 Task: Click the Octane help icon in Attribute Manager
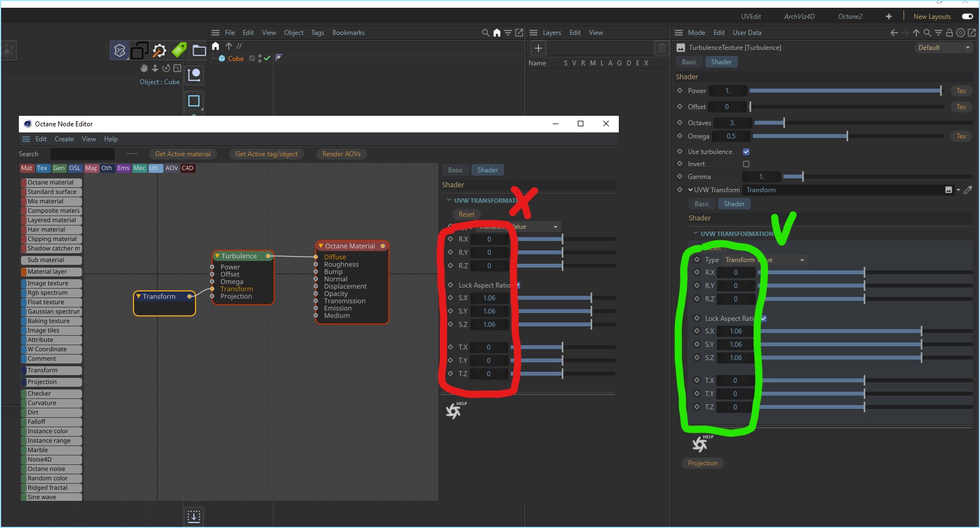click(x=701, y=443)
